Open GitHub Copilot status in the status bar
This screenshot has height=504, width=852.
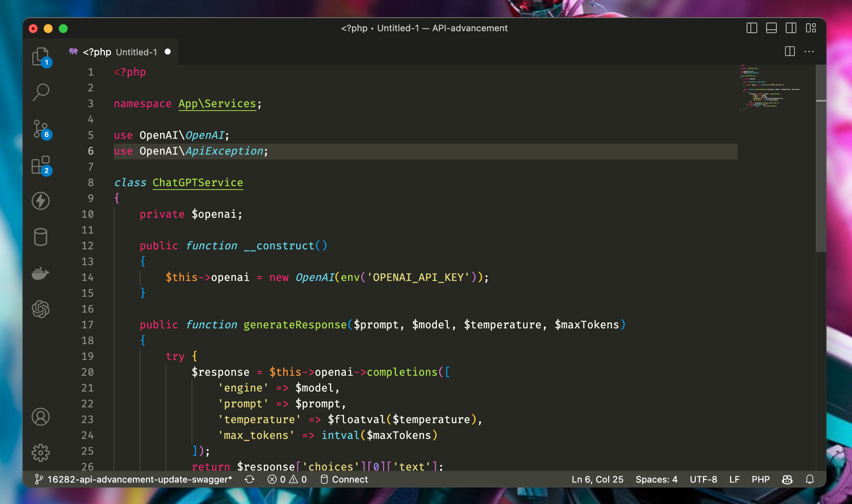click(x=787, y=479)
